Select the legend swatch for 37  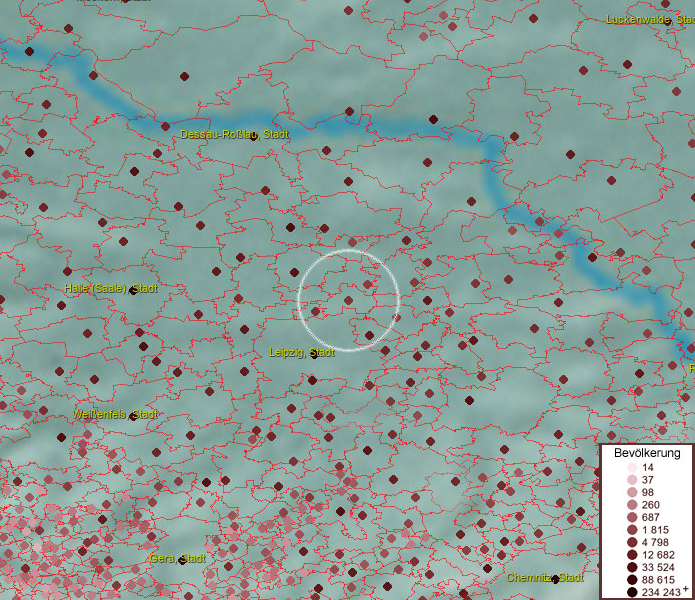tap(632, 479)
